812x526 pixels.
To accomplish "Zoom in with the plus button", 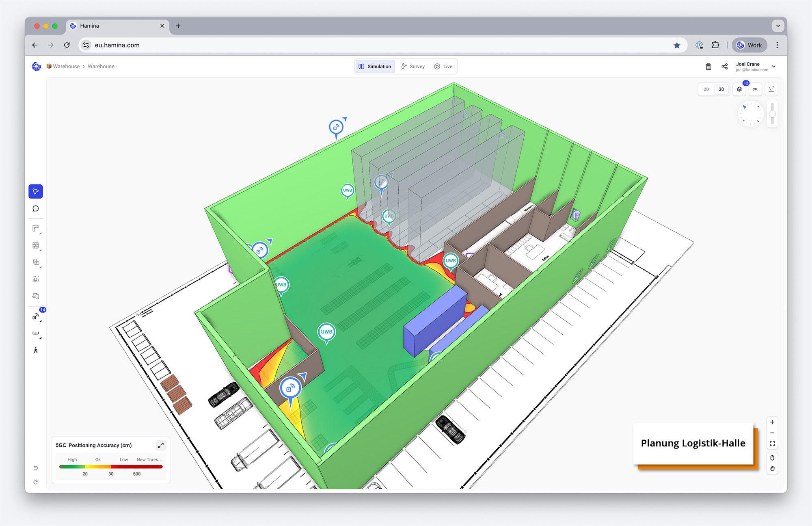I will (x=772, y=422).
